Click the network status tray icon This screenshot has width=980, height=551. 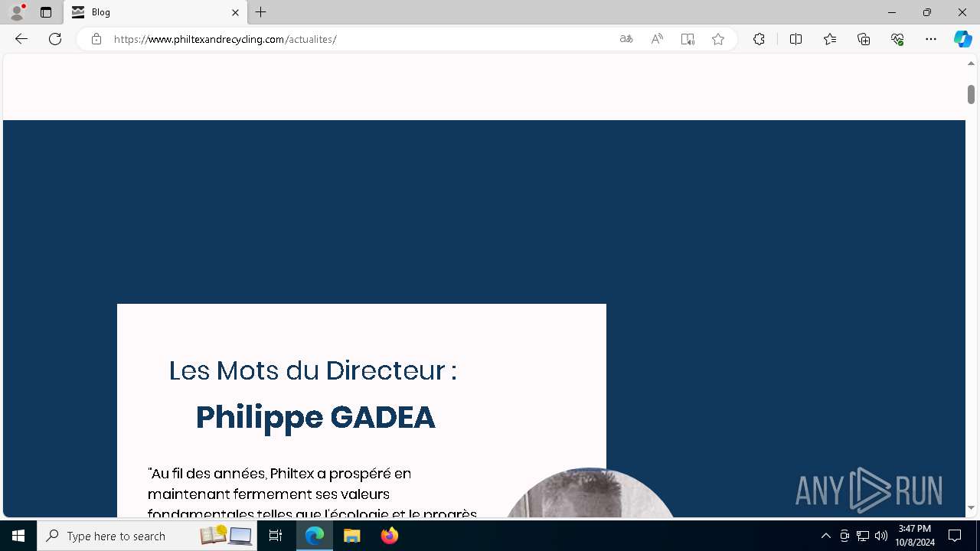[x=863, y=536]
